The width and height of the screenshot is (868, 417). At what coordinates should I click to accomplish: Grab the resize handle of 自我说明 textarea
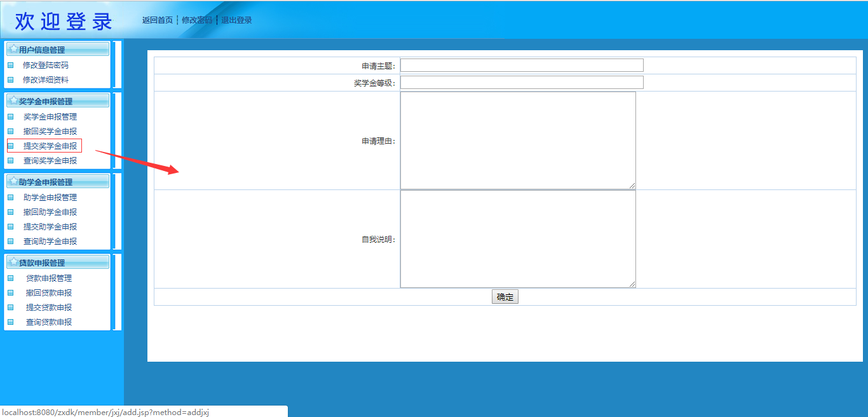click(632, 284)
